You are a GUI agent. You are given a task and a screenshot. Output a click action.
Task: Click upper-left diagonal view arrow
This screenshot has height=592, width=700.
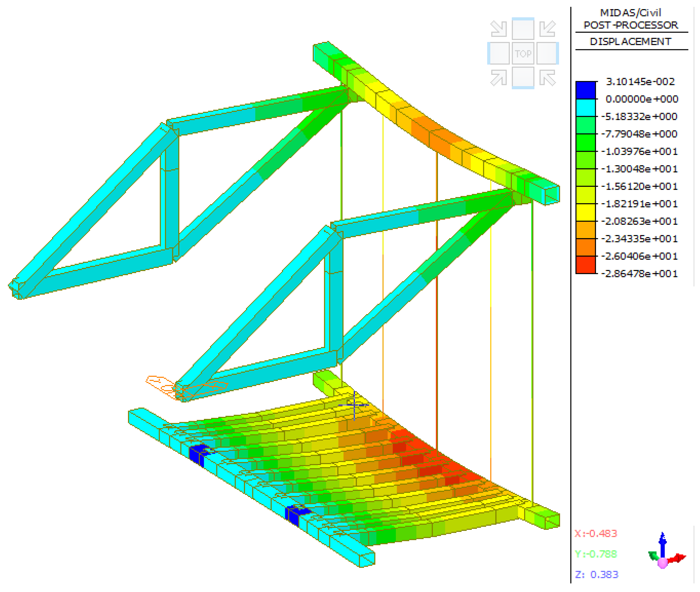(498, 29)
